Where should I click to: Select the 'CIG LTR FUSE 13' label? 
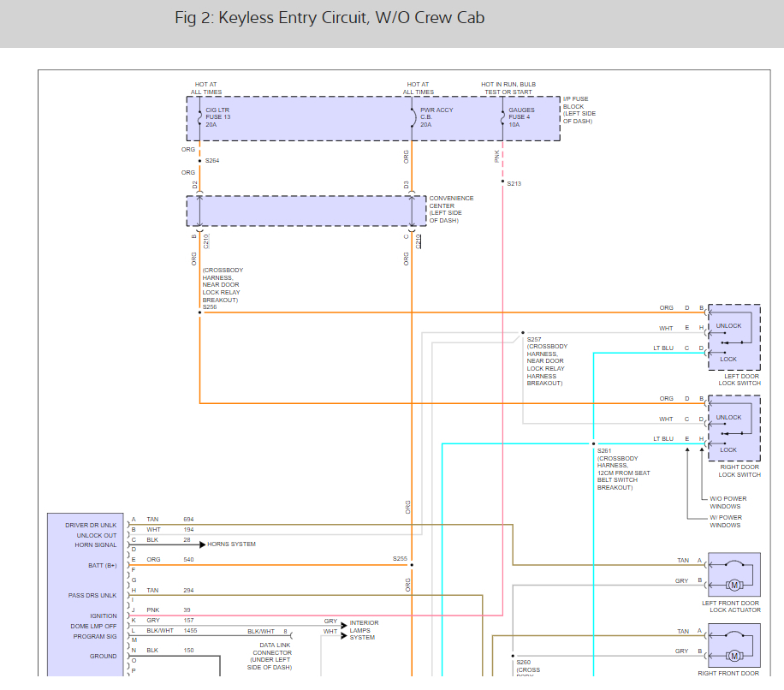pos(218,114)
